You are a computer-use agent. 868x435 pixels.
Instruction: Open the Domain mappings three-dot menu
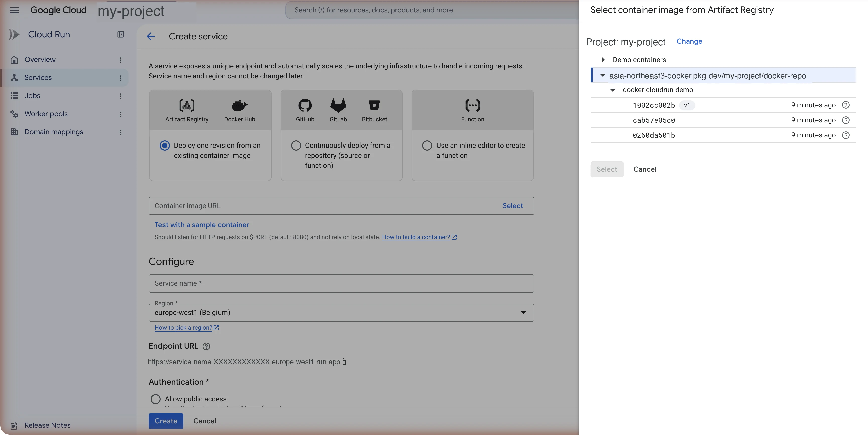point(120,132)
